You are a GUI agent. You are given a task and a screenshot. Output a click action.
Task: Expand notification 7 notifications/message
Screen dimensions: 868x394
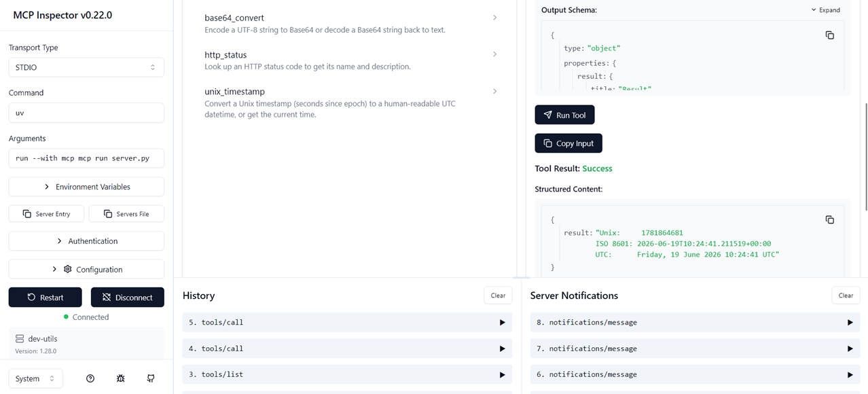pos(695,348)
